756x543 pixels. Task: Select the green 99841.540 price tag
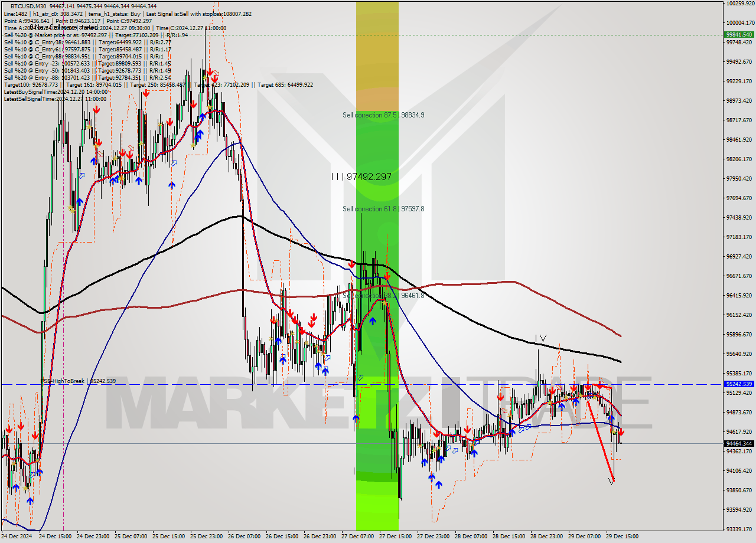(739, 34)
